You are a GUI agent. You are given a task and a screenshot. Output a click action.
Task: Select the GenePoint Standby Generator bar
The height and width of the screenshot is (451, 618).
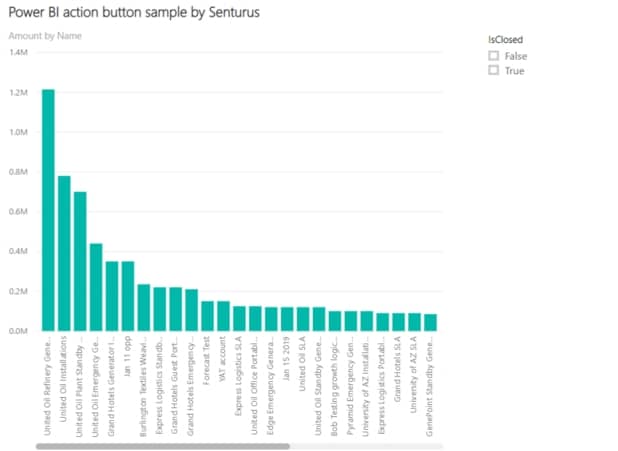point(430,322)
